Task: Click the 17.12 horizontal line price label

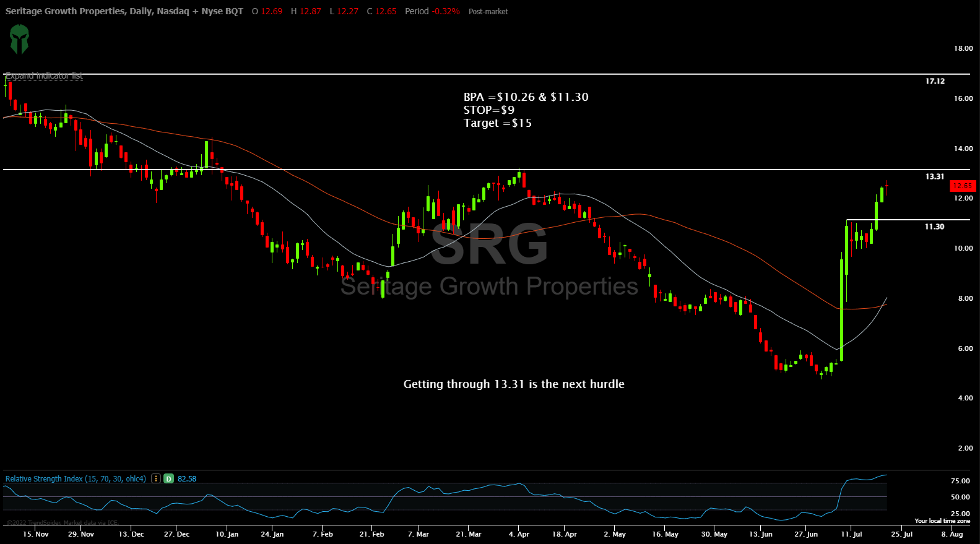Action: point(935,81)
